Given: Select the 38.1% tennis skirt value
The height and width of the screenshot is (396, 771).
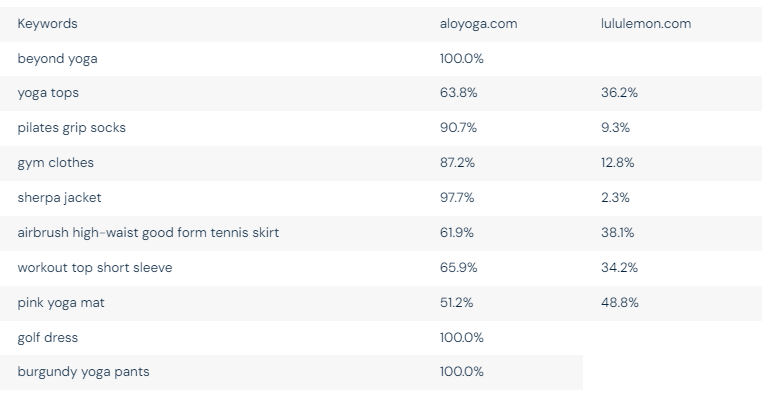Looking at the screenshot, I should pos(617,233).
